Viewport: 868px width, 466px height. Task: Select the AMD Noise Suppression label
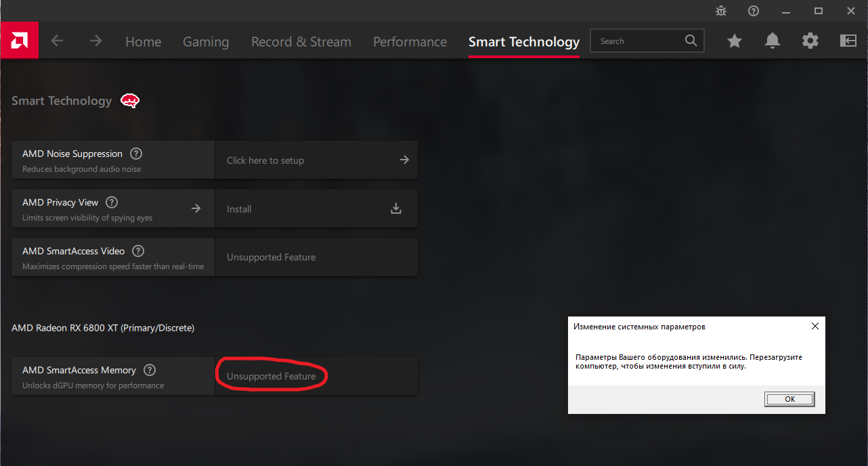pos(72,154)
